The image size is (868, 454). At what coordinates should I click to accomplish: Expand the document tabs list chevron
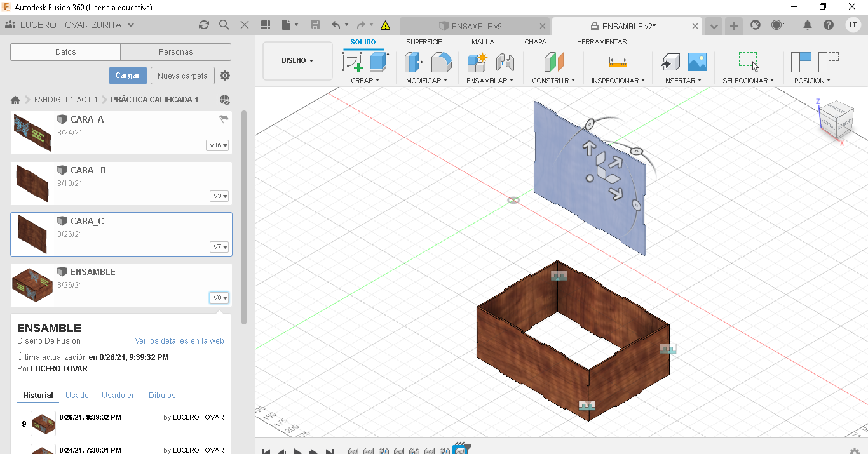(x=714, y=26)
